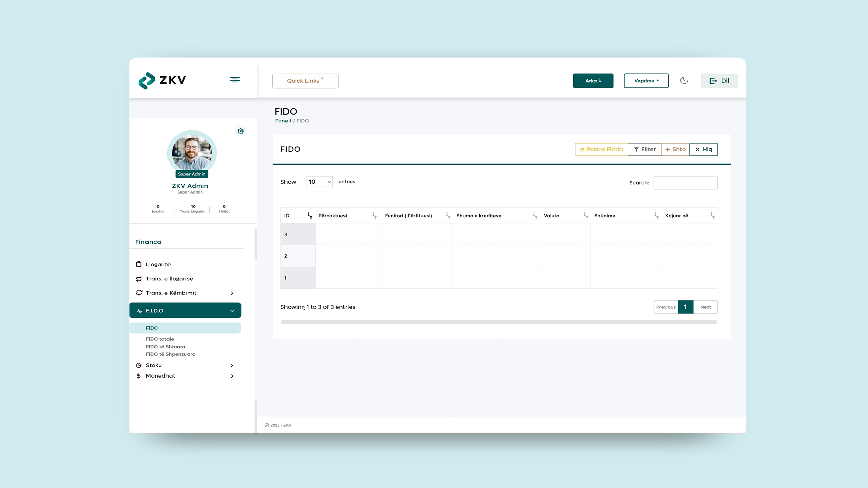
Task: Toggle dark mode moon icon
Action: tap(684, 80)
